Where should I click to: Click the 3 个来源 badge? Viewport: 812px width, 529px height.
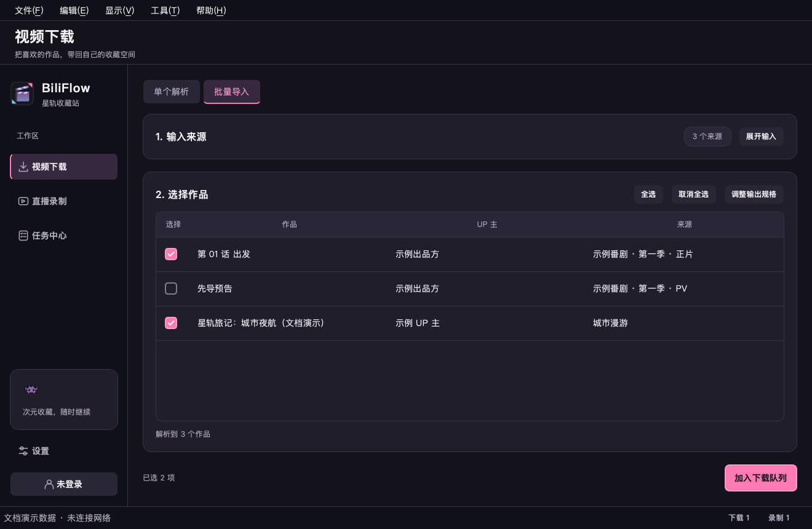707,137
